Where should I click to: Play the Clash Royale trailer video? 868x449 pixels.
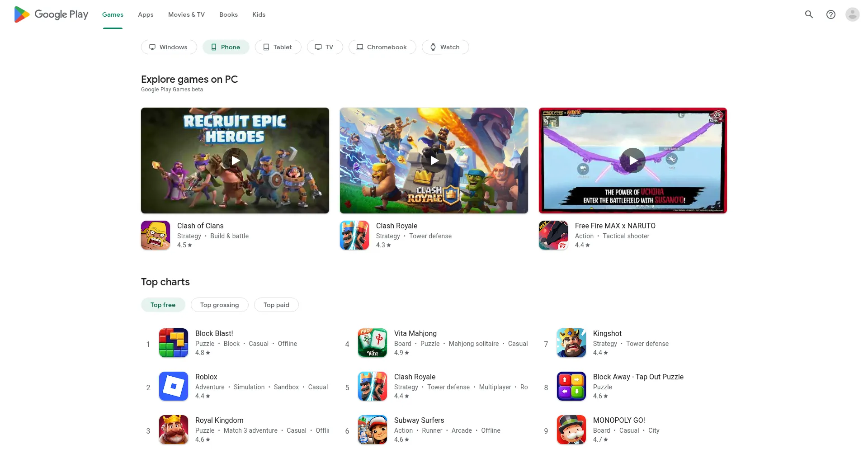point(434,161)
